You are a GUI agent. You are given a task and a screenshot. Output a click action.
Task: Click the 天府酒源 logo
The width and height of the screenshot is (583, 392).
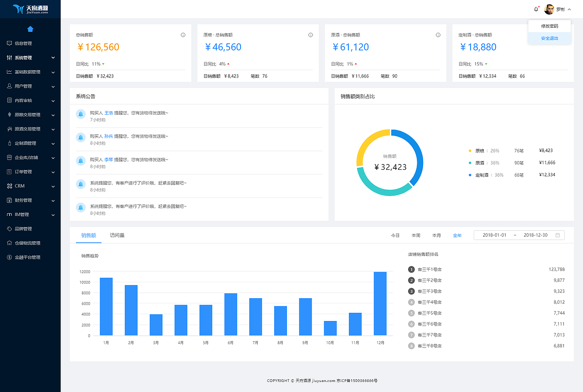(31, 9)
